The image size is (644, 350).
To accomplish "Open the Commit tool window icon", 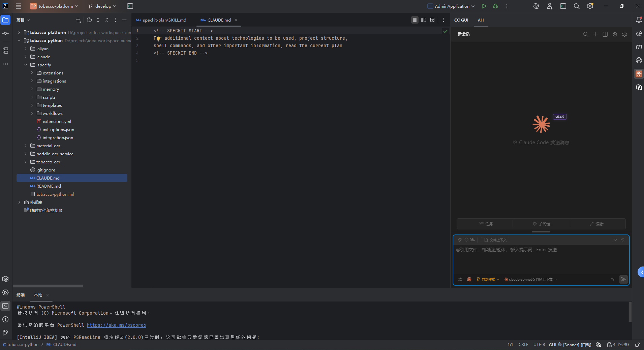I will pos(5,33).
